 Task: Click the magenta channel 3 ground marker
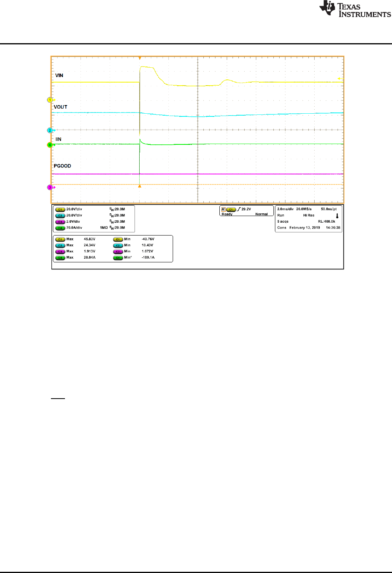(50, 188)
